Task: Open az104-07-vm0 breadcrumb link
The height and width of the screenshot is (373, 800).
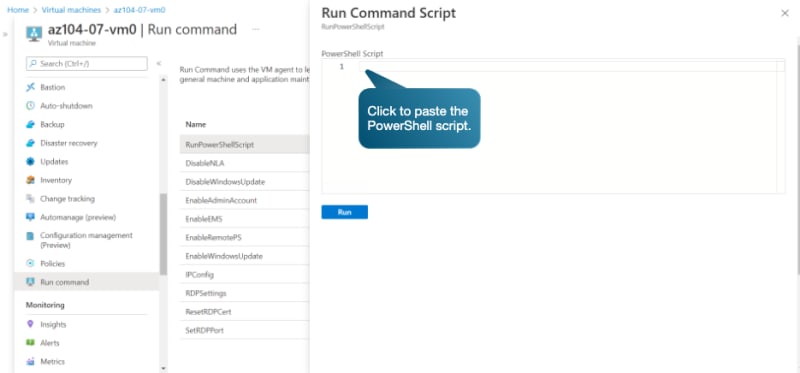Action: (x=139, y=10)
